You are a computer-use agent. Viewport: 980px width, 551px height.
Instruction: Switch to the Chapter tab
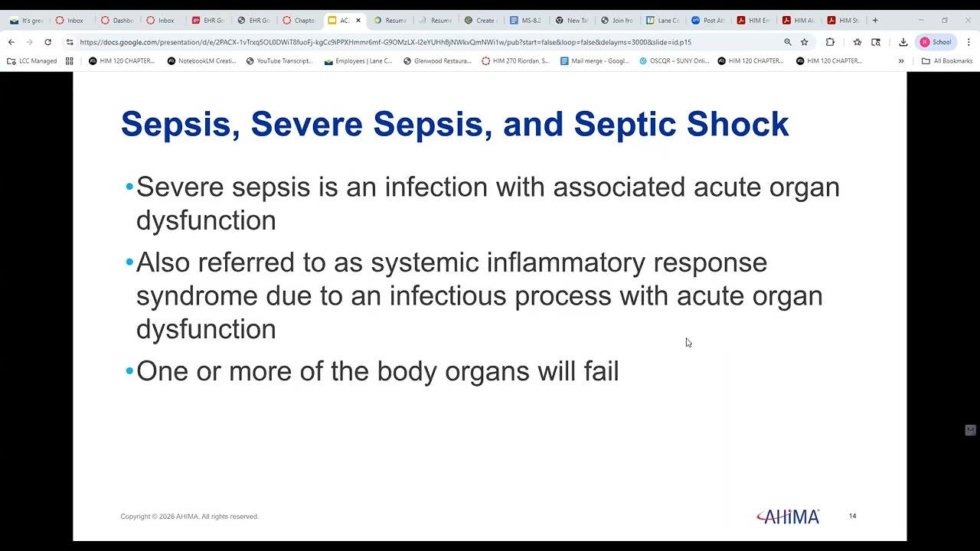pyautogui.click(x=299, y=21)
